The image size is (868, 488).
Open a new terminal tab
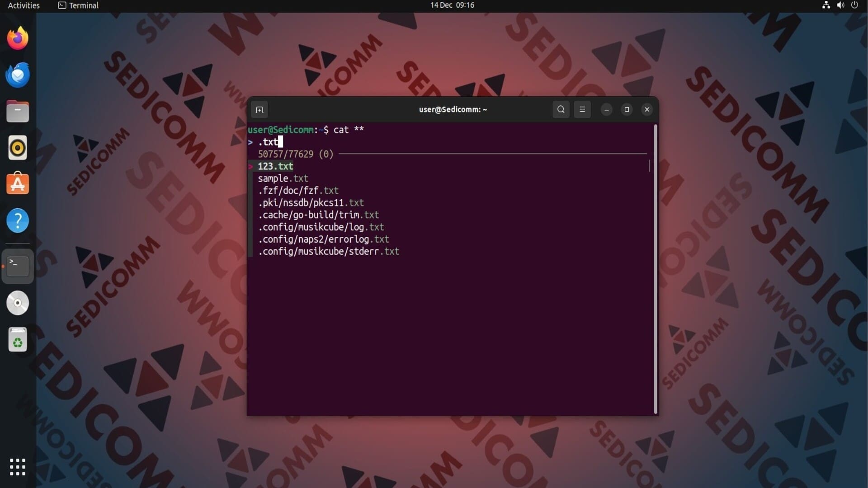pyautogui.click(x=259, y=110)
